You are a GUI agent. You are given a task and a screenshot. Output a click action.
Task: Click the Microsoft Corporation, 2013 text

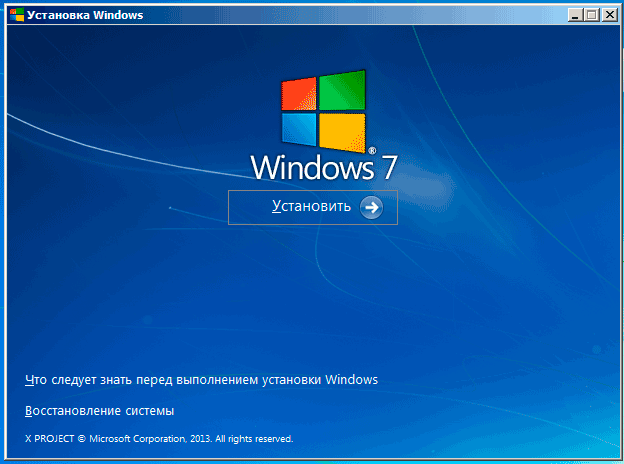coord(151,439)
